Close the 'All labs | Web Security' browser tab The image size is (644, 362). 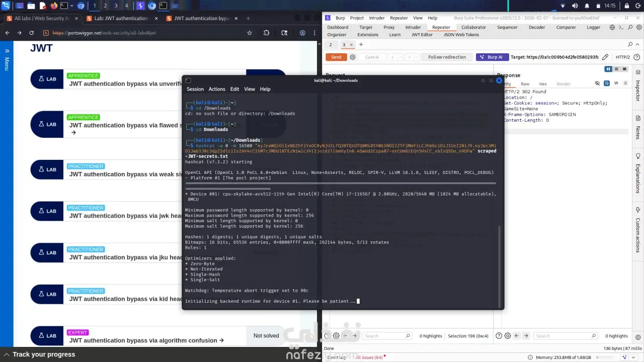pos(77,18)
